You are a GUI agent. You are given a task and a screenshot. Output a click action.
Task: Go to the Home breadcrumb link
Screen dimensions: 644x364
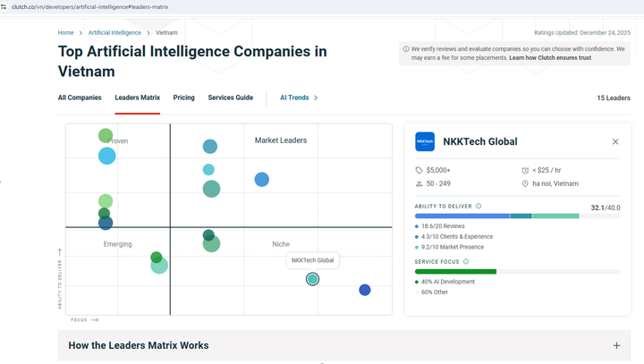[x=65, y=33]
